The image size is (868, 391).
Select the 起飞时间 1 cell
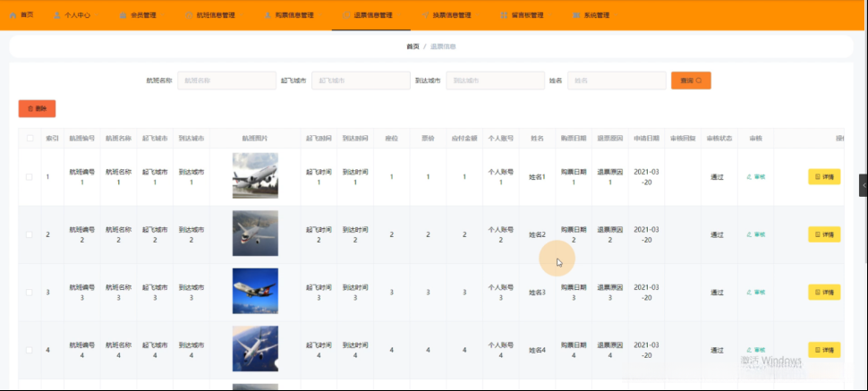[x=319, y=177]
